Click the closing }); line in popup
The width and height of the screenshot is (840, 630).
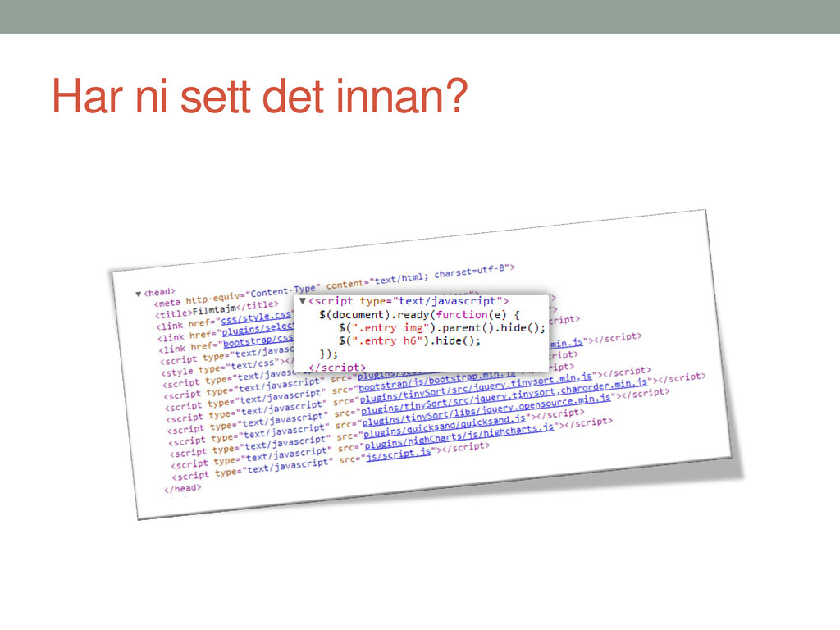[328, 354]
